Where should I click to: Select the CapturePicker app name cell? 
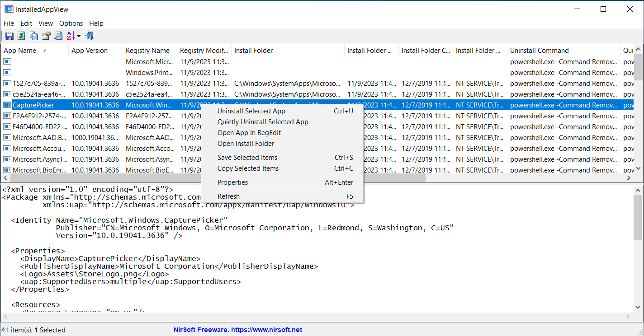(33, 105)
